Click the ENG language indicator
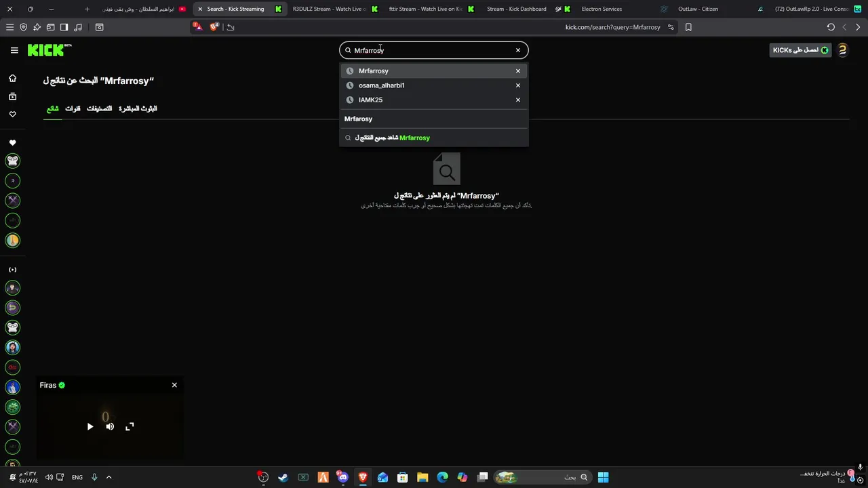 click(77, 477)
